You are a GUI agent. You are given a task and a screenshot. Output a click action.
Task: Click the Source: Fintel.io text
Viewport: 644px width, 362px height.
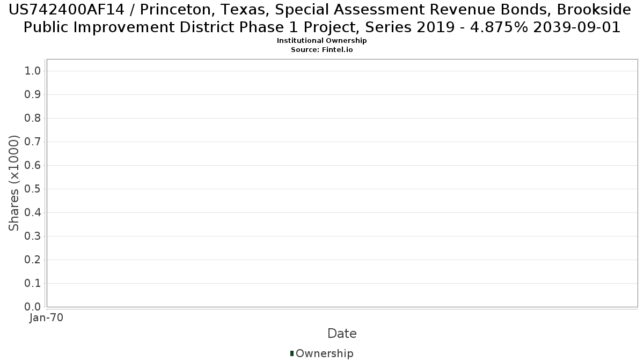(322, 49)
